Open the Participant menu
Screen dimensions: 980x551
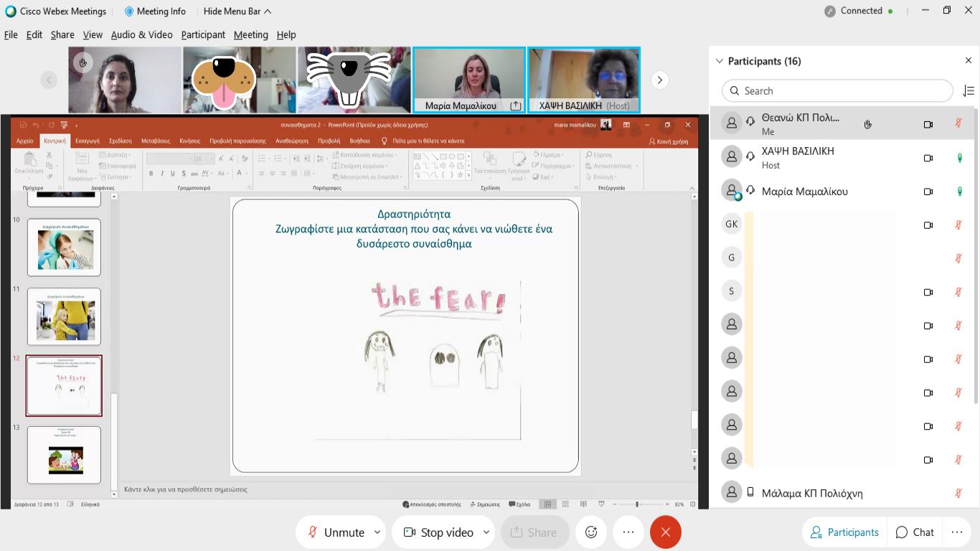203,34
